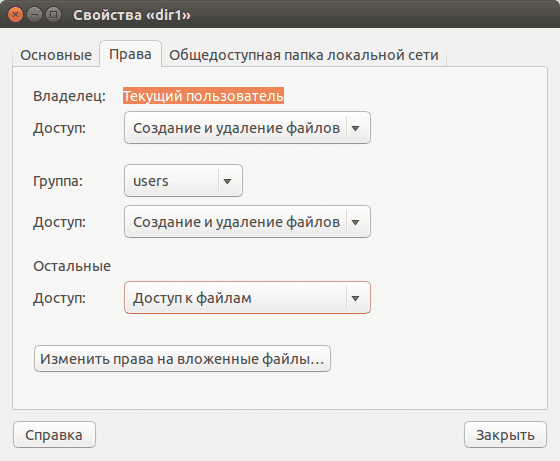560x461 pixels.
Task: Click the highlighted Текущий пользователь owner text
Action: tap(204, 96)
